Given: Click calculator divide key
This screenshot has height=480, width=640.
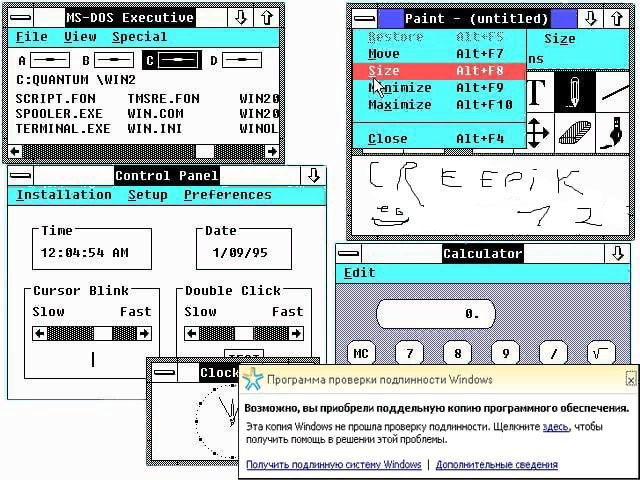Looking at the screenshot, I should [553, 353].
